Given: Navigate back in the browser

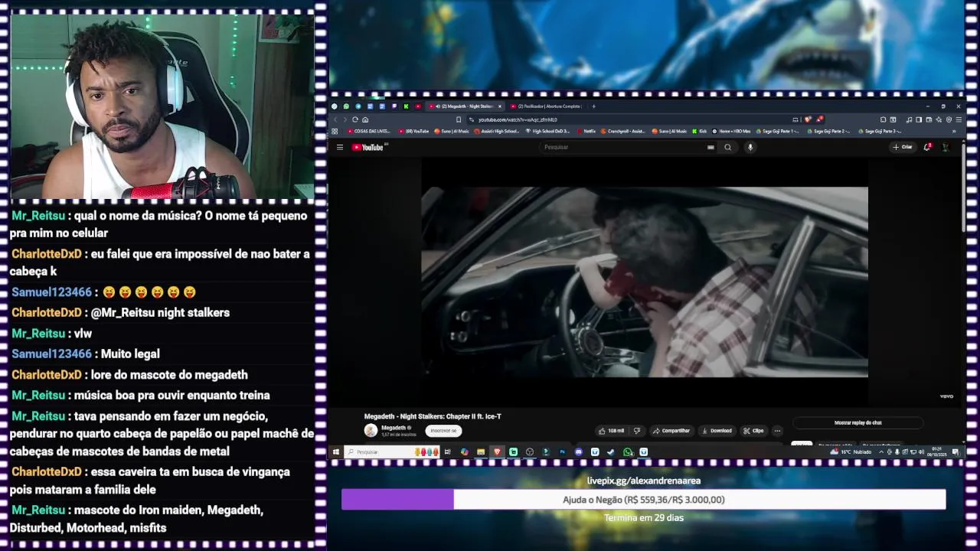Looking at the screenshot, I should click(x=335, y=119).
